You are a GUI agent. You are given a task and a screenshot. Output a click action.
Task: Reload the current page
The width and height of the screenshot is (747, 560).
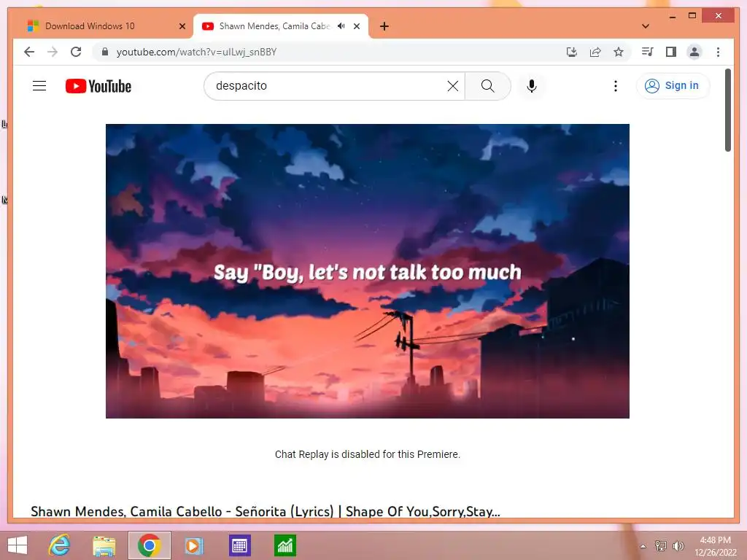(x=76, y=52)
